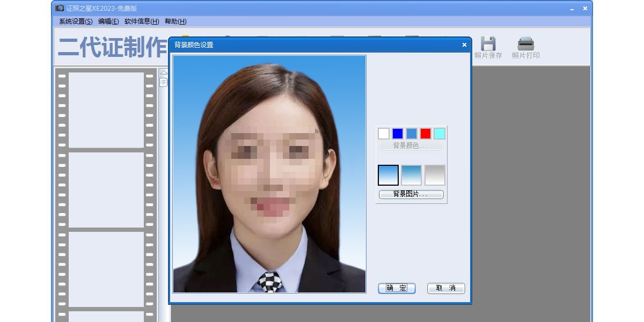The image size is (644, 322).
Task: Choose the dark blue background swatch
Action: 398,134
